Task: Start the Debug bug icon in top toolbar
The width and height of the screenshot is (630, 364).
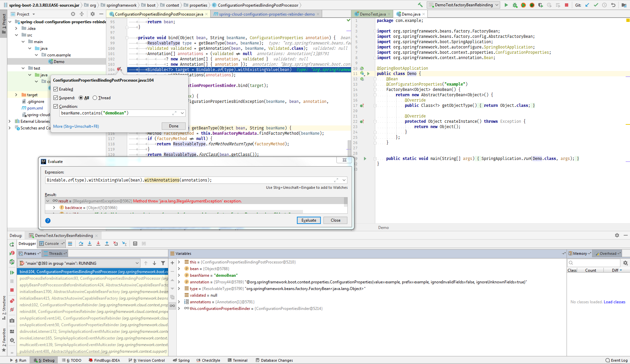Action: 514,5
